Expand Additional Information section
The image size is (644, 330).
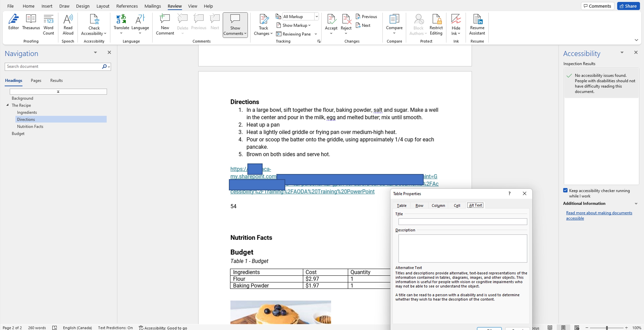[636, 204]
